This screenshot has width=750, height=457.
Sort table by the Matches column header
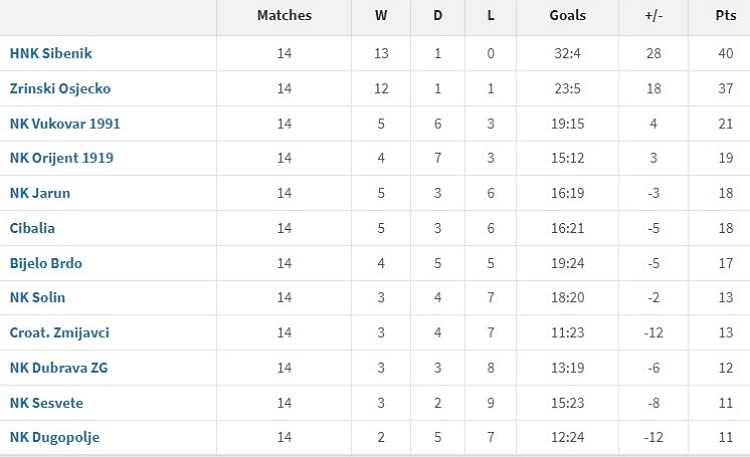(284, 15)
